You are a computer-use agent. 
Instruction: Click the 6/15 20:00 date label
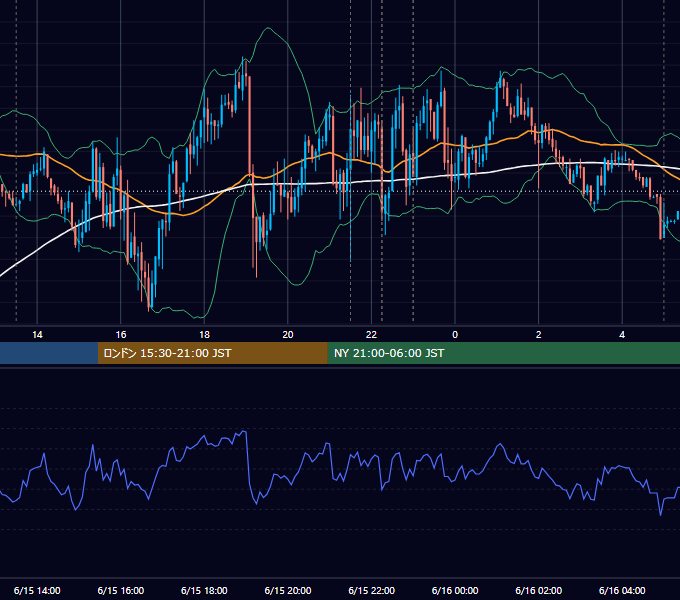point(288,590)
